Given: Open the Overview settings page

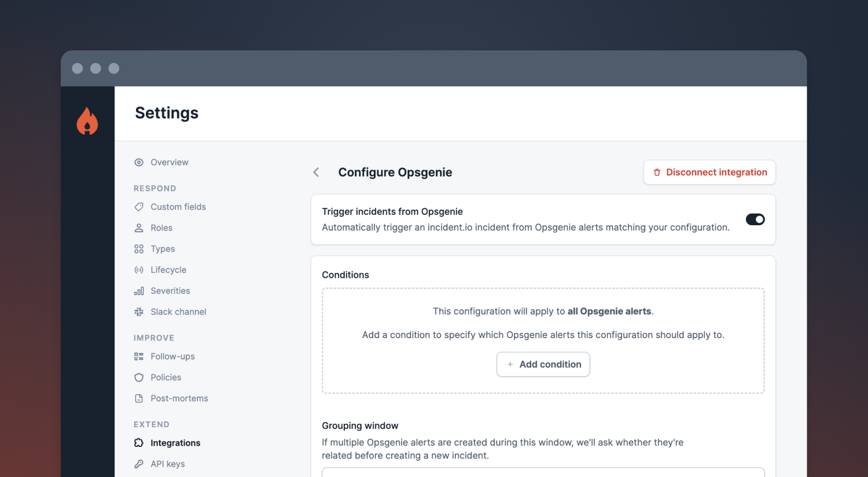Looking at the screenshot, I should (170, 163).
